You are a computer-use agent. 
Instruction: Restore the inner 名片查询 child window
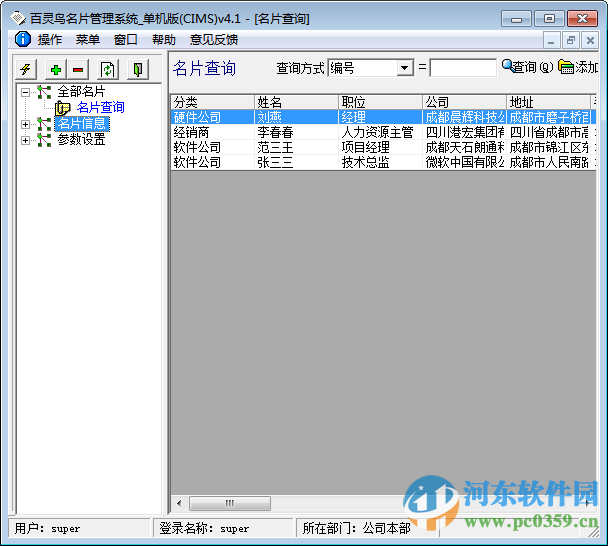coord(570,40)
